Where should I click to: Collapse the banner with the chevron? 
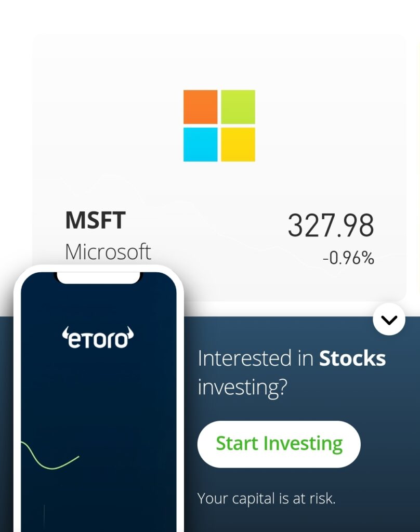[x=388, y=320]
